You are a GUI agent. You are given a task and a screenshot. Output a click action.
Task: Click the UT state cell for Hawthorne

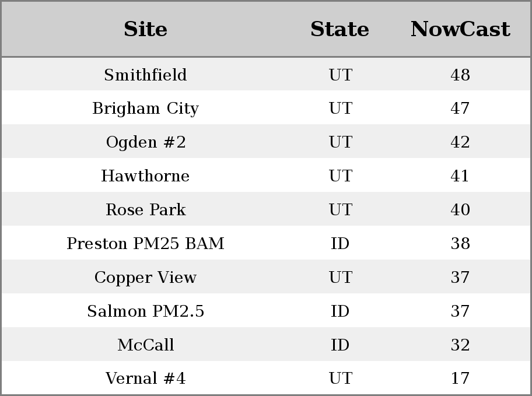pyautogui.click(x=340, y=176)
